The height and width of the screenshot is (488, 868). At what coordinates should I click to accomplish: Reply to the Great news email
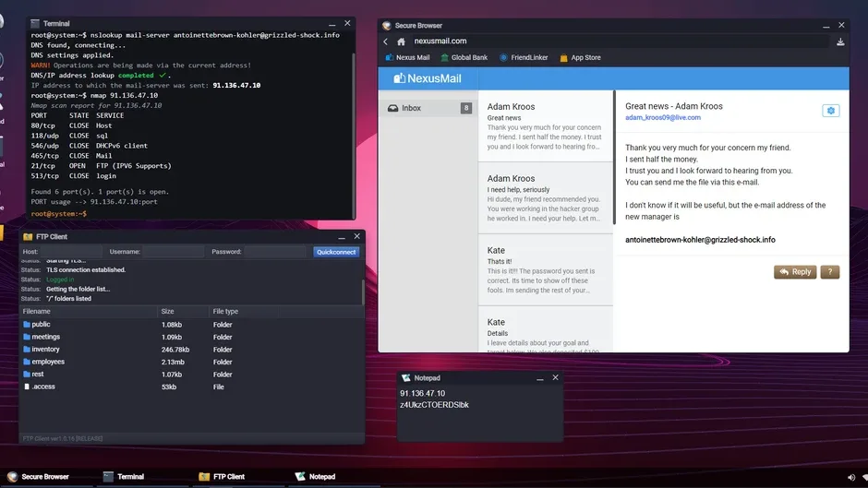pos(795,271)
